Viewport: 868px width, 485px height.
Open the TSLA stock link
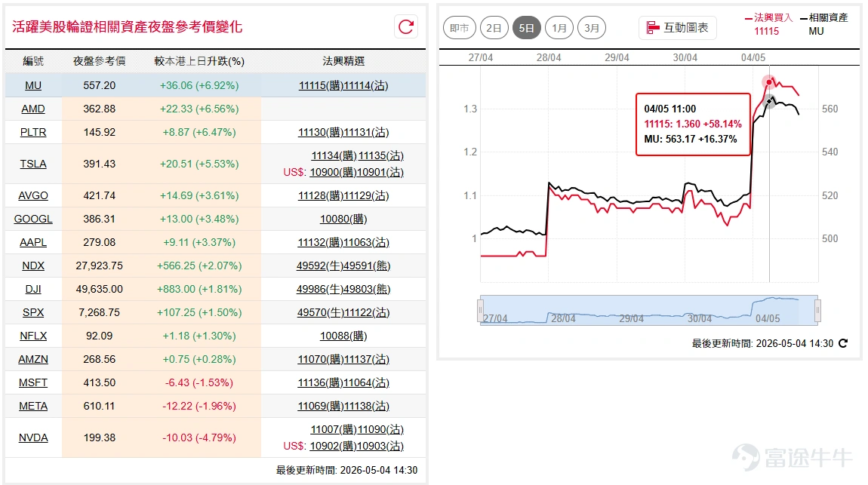[33, 164]
